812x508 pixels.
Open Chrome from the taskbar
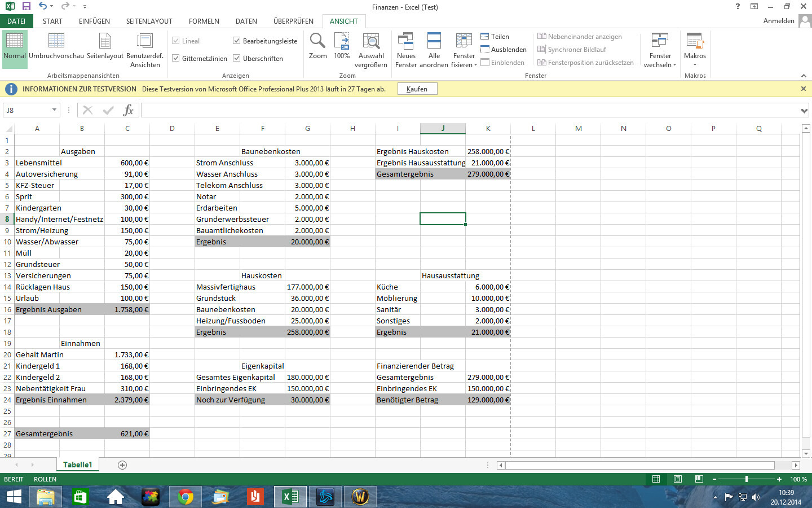[x=185, y=497]
